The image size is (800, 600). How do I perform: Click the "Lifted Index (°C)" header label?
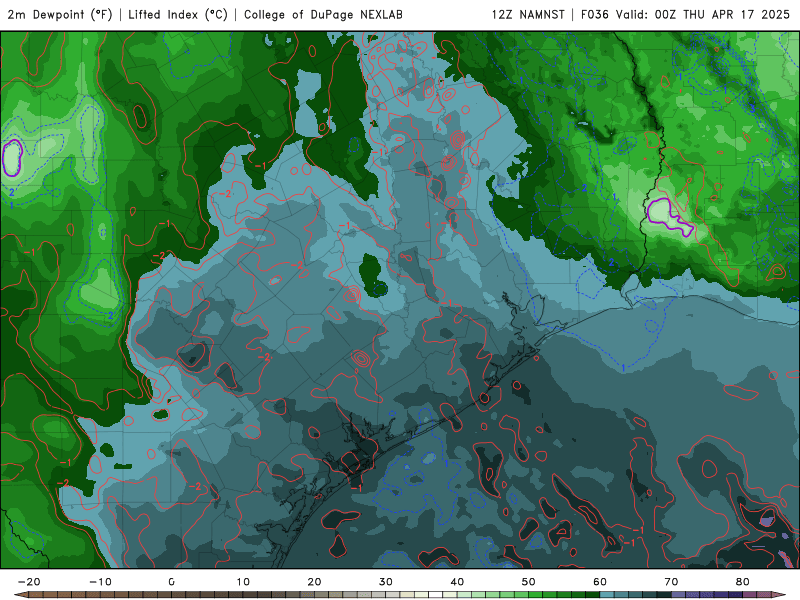coord(178,15)
